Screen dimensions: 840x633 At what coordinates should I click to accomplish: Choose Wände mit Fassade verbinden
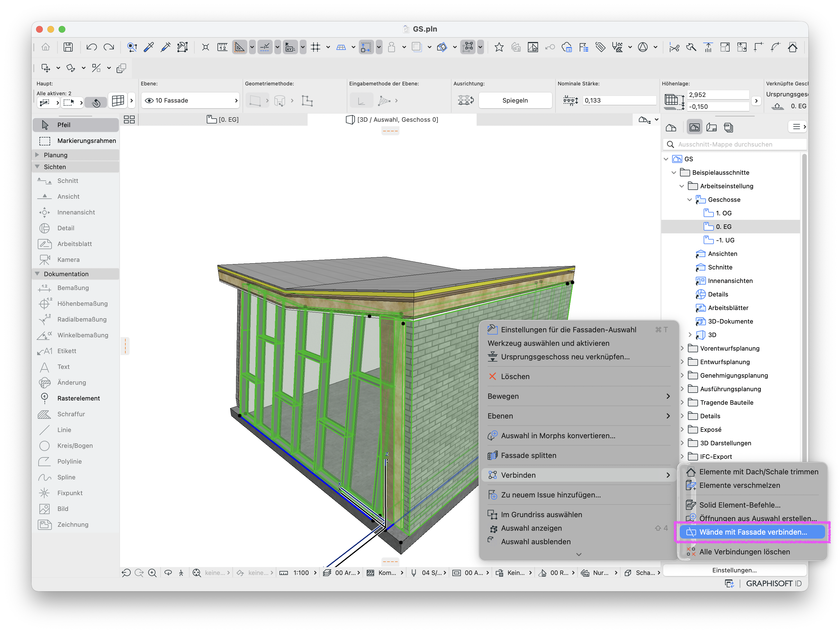(x=752, y=532)
